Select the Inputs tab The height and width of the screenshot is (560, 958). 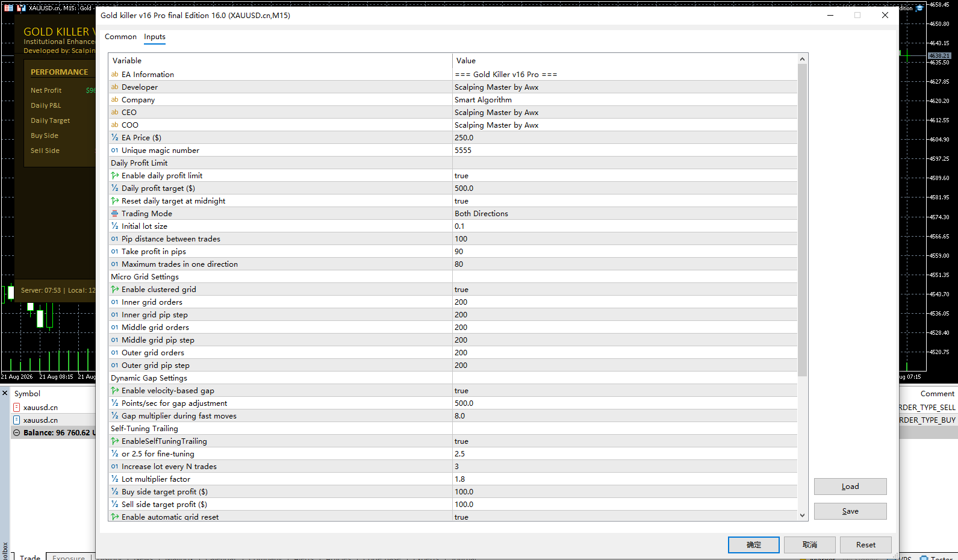pyautogui.click(x=155, y=37)
